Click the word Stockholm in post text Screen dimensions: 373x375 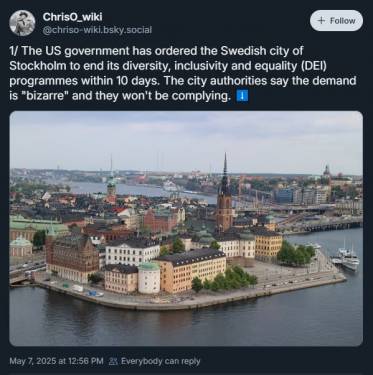tap(38, 66)
